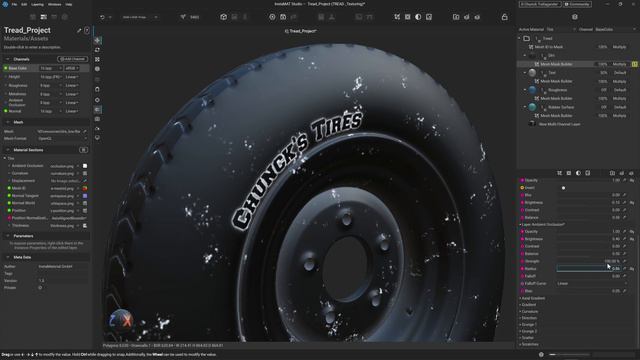This screenshot has height=360, width=640.
Task: Click the white Ambient Occlusion color swatch
Action: [x=85, y=166]
